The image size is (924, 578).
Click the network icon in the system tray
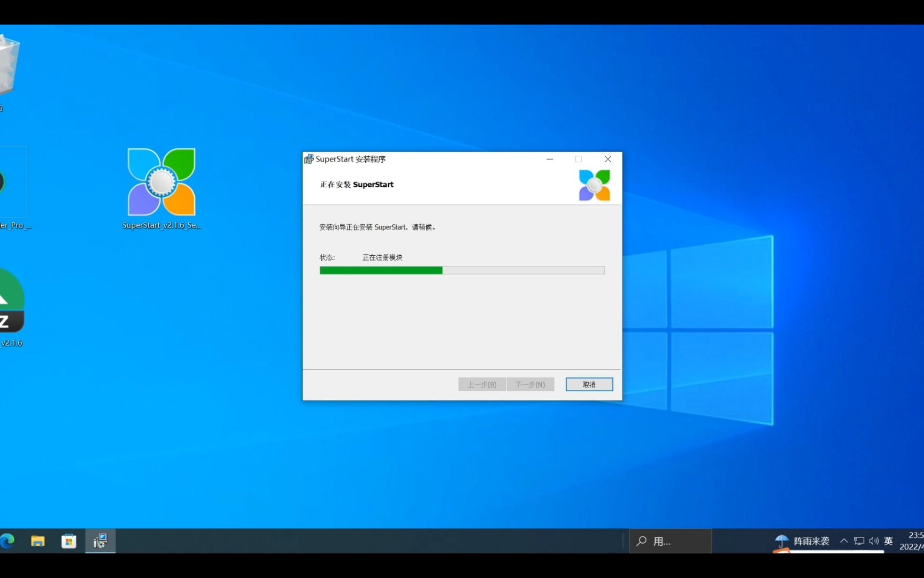pos(858,541)
